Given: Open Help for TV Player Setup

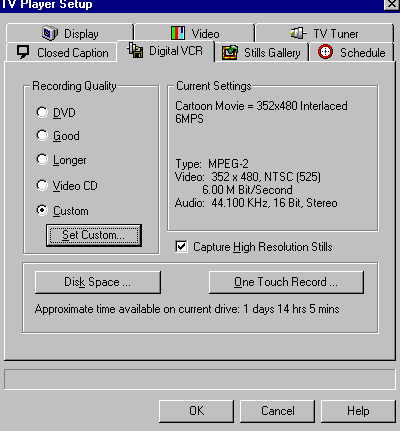Looking at the screenshot, I should point(358,411).
